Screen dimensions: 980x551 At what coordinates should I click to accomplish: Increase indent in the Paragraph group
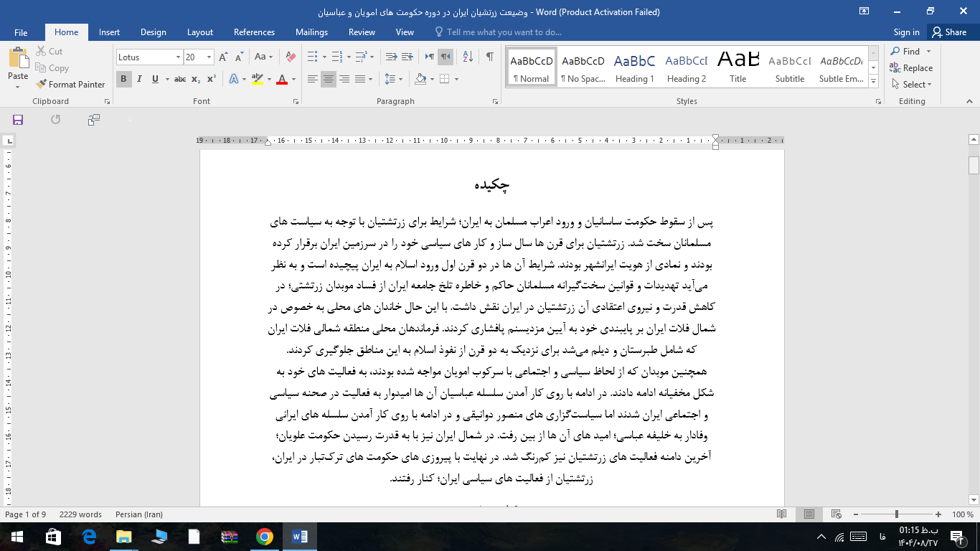pyautogui.click(x=408, y=57)
